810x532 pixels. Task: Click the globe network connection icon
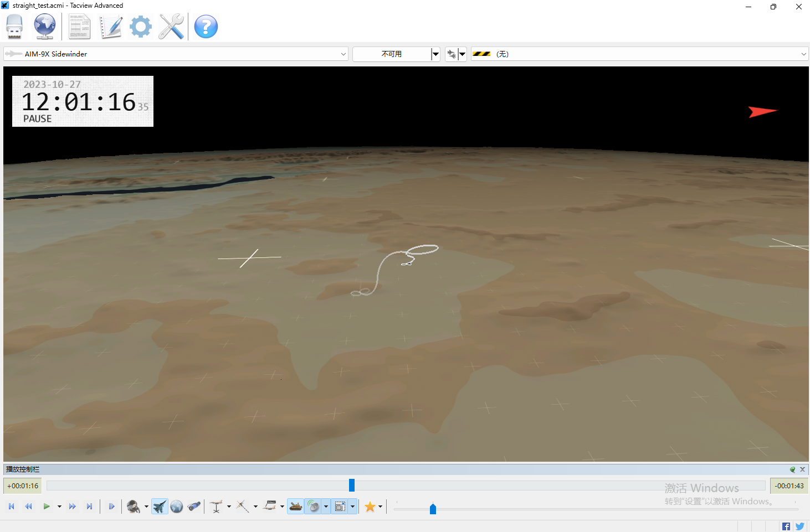tap(44, 27)
